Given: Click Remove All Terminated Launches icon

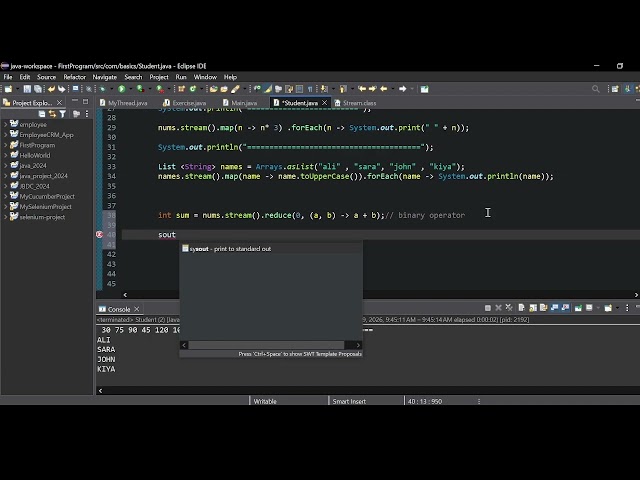Looking at the screenshot, I should point(509,308).
